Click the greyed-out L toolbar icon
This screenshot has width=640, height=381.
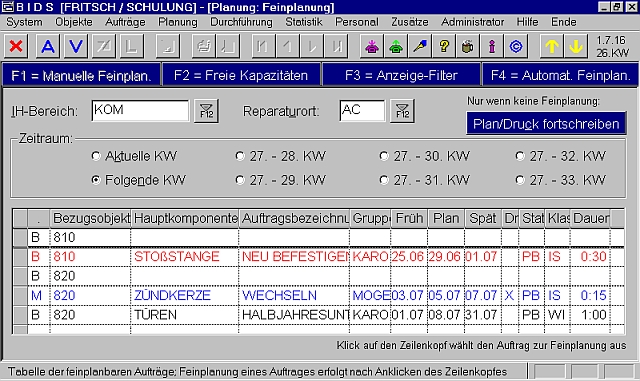131,46
